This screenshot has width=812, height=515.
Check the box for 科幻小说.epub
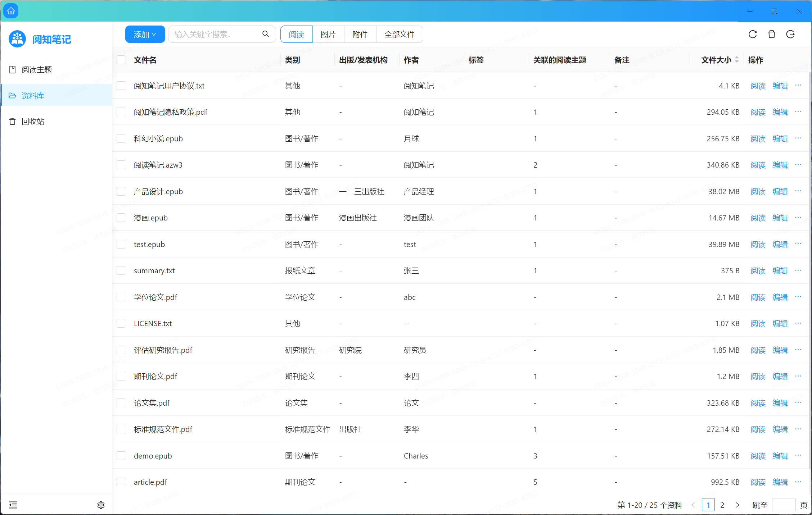pyautogui.click(x=121, y=138)
